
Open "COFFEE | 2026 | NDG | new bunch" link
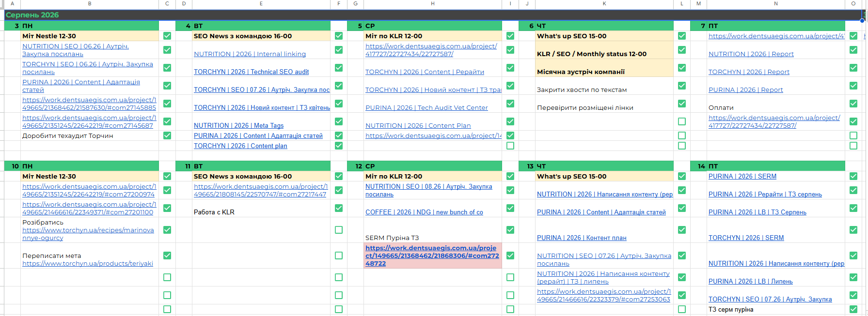(x=424, y=212)
